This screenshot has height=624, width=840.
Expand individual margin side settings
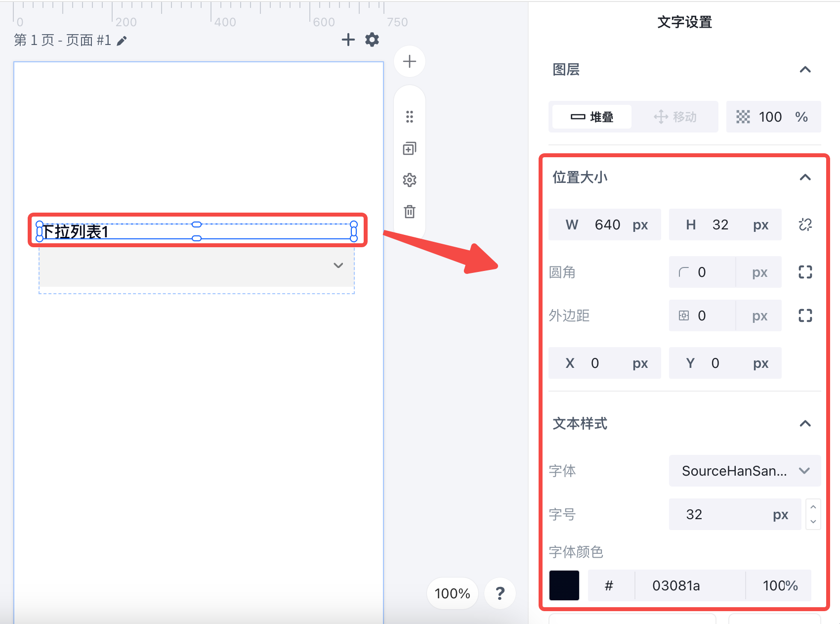point(805,315)
